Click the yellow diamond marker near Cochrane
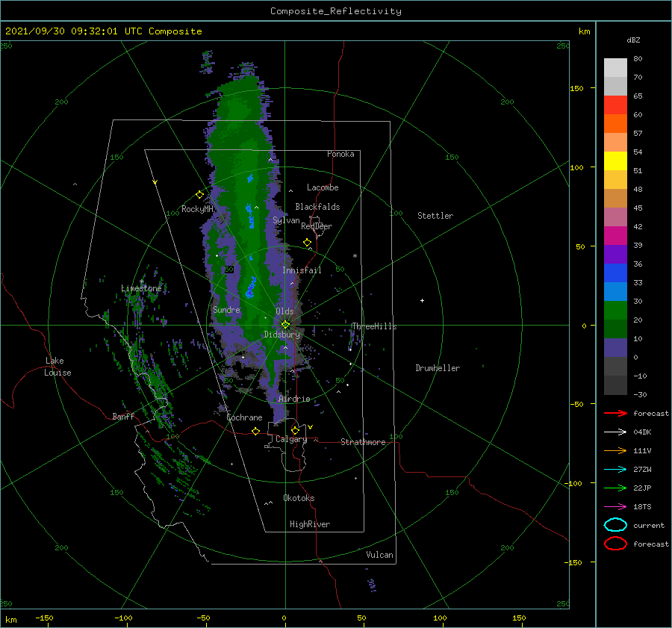Viewport: 672px width, 628px height. (x=256, y=431)
